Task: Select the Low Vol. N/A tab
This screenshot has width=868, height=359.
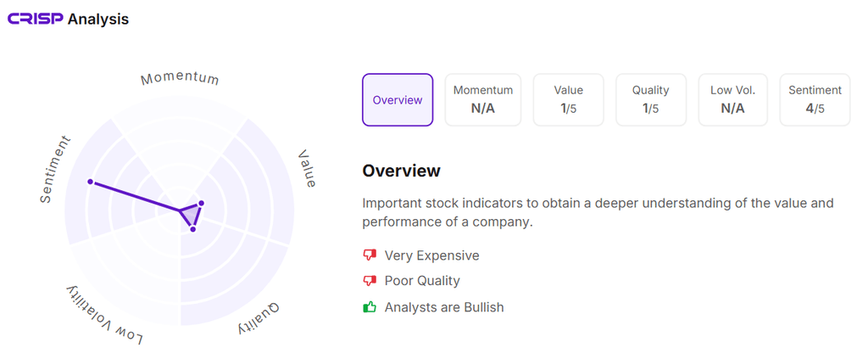Action: 732,100
